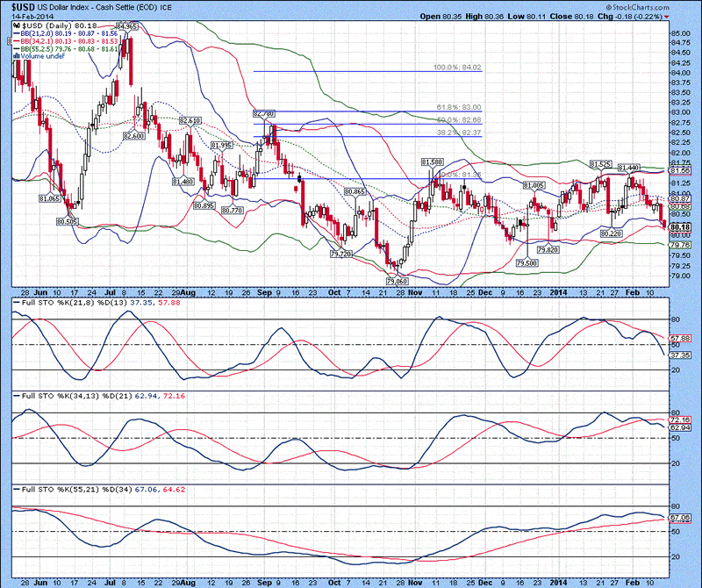Click the 84.965 peak price marker

[x=127, y=28]
